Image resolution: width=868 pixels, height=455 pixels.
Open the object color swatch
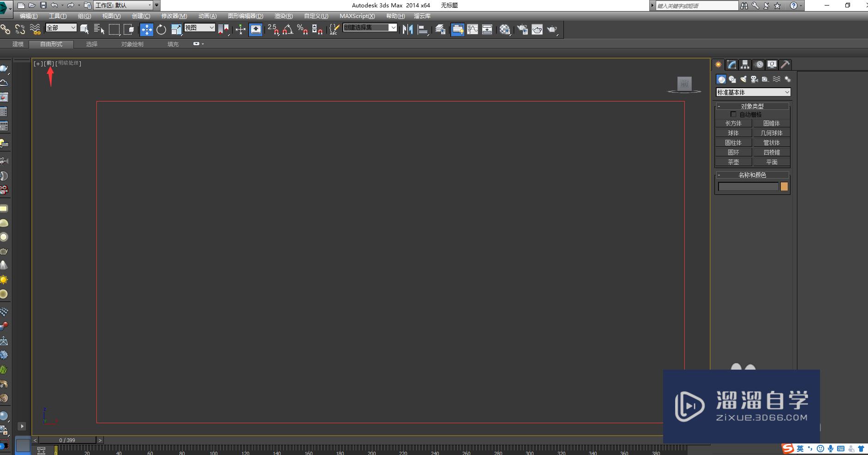(784, 186)
